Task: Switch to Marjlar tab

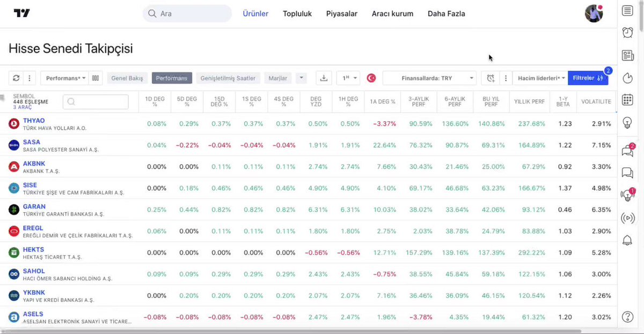Action: pos(278,78)
